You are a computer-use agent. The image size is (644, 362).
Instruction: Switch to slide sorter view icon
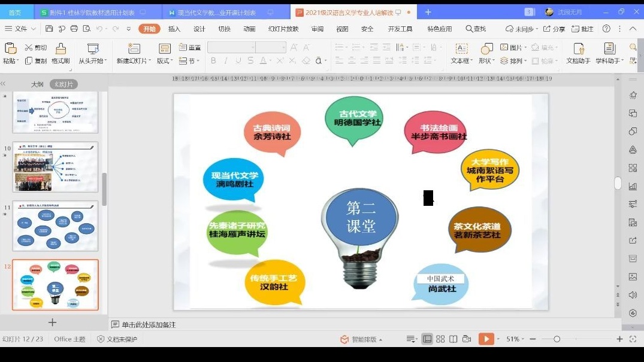coord(440,339)
